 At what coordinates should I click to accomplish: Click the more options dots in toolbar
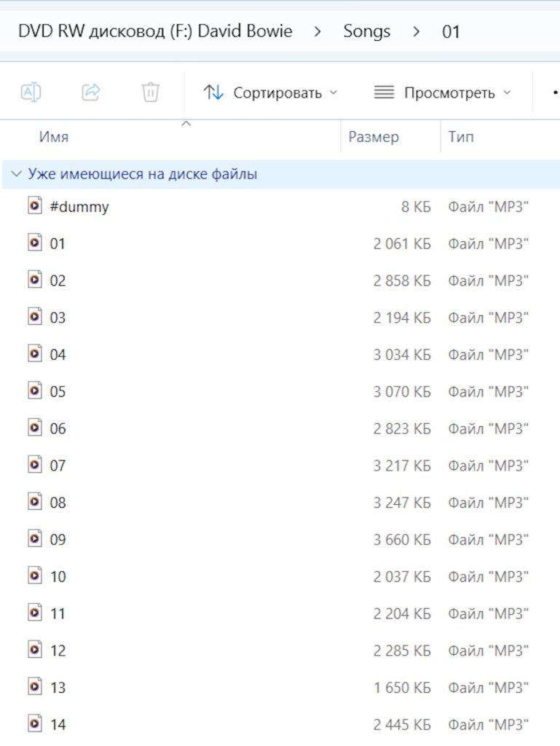coord(555,93)
